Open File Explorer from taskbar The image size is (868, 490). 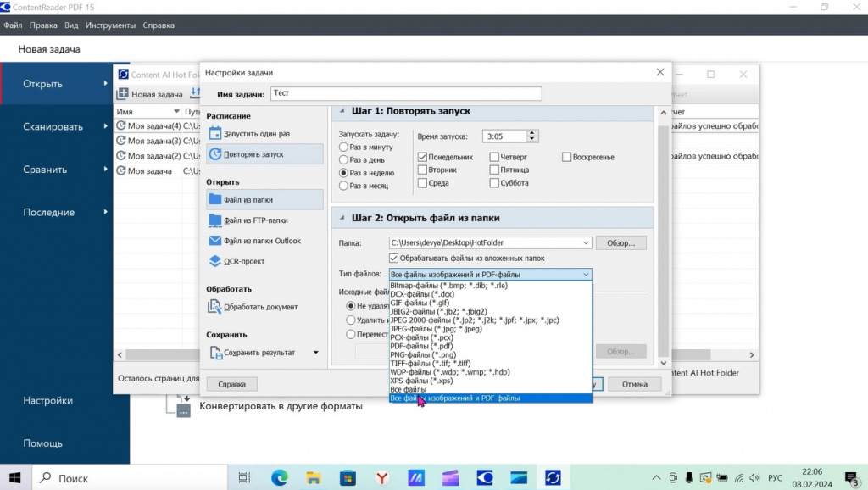(x=314, y=478)
